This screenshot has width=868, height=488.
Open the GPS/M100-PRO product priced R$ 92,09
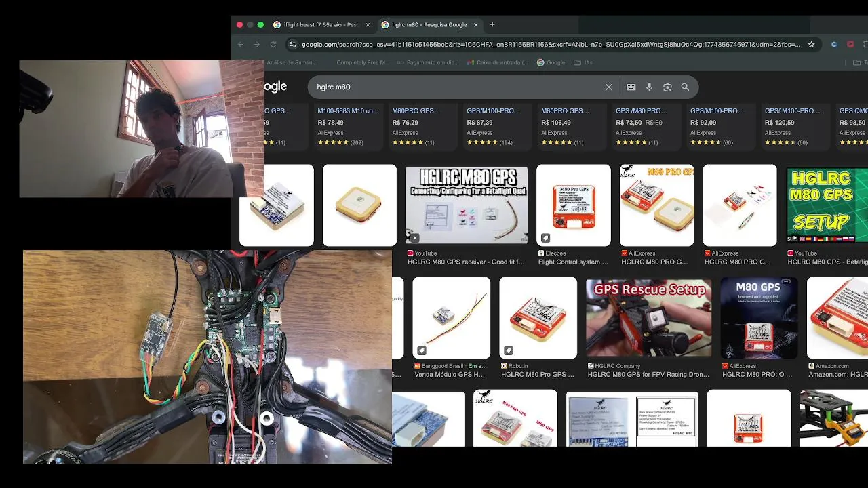(x=721, y=125)
